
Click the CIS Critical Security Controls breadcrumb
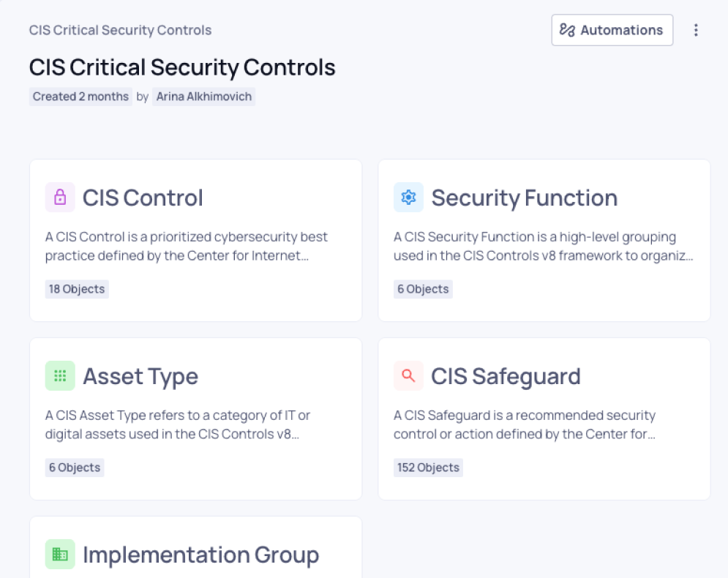click(x=120, y=30)
